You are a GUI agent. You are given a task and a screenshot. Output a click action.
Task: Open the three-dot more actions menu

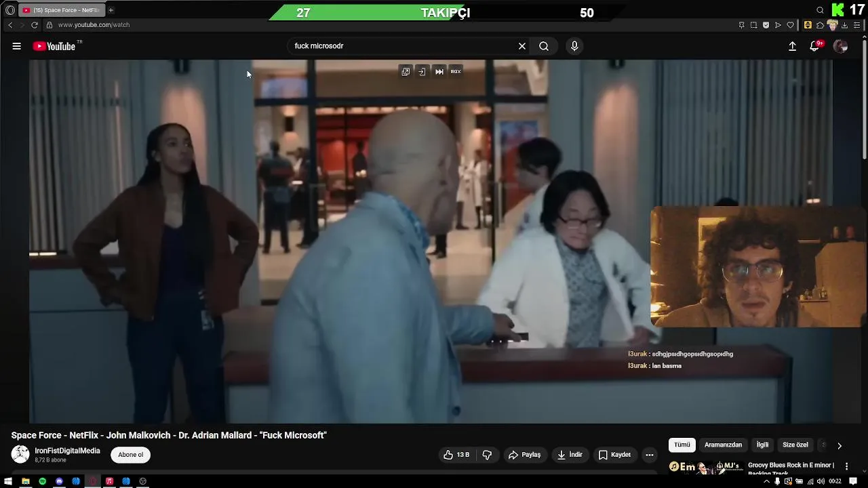coord(649,455)
